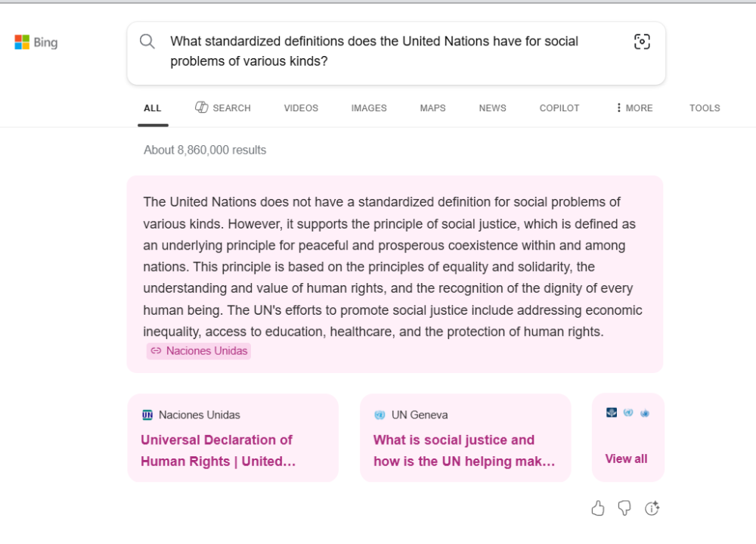Switch to the NEWS tab

tap(492, 108)
